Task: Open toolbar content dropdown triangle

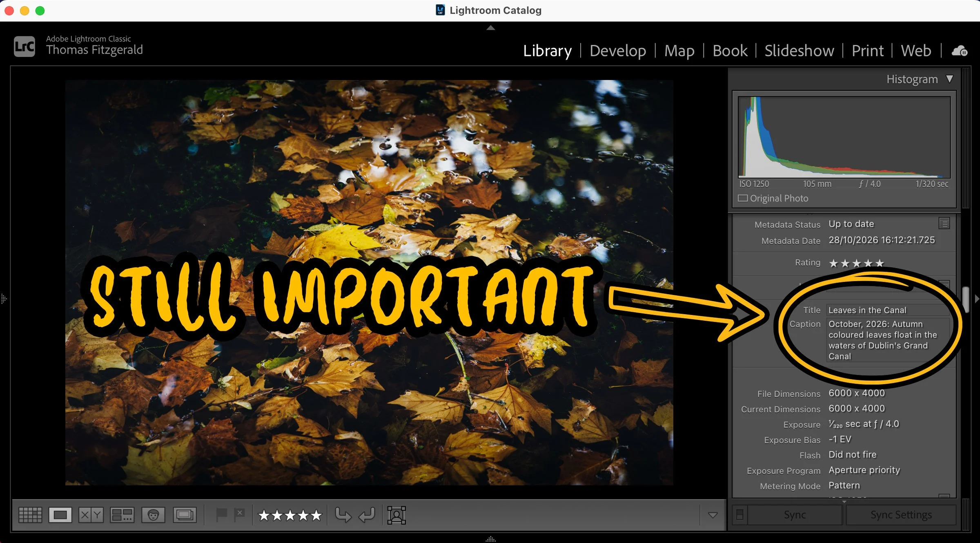Action: (713, 515)
